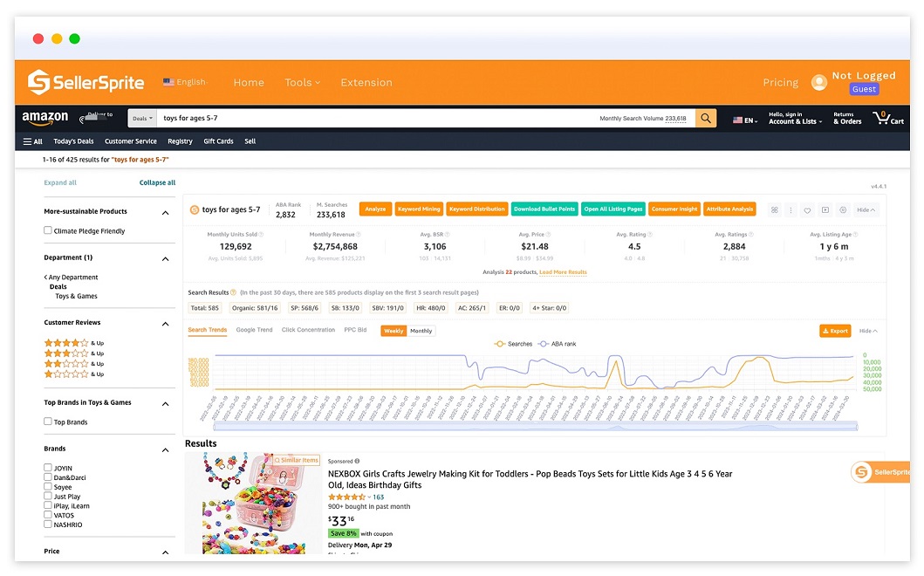
Task: Click the Load More Results link
Action: point(564,272)
